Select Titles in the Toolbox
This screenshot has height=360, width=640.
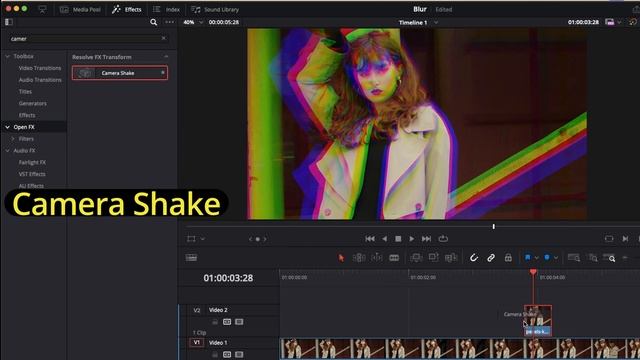tap(25, 92)
